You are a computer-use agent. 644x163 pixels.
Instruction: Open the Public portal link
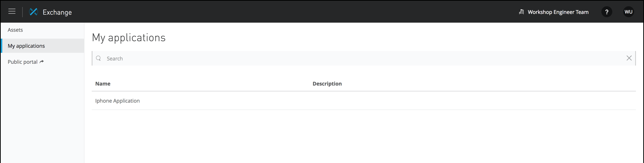(x=23, y=62)
